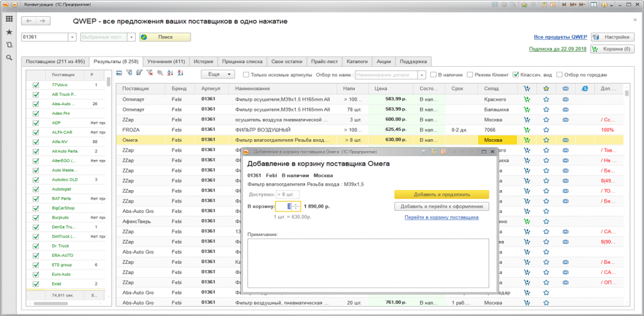
Task: Open the 'Еще' dropdown menu
Action: click(x=218, y=74)
